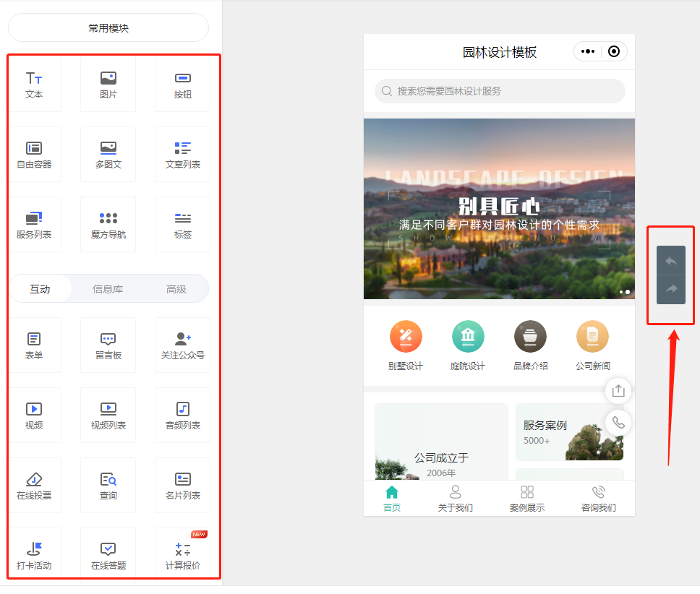Add the 视频 video module

34,416
